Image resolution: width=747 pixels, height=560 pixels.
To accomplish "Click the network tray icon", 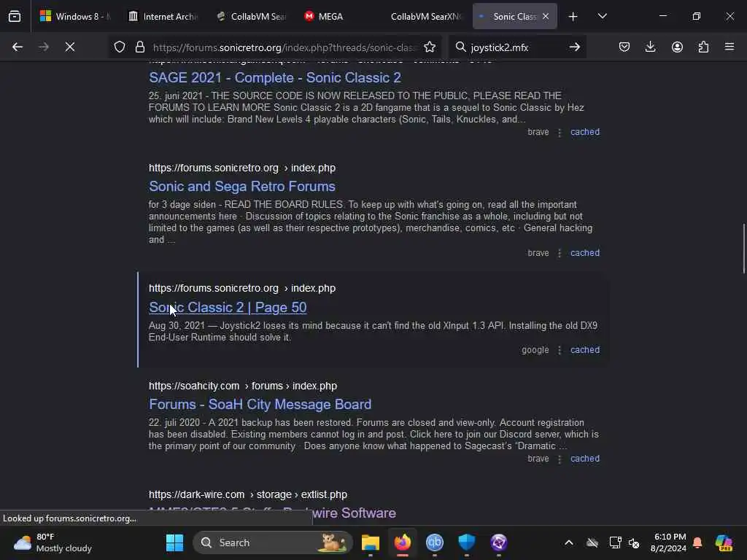I will 615,542.
